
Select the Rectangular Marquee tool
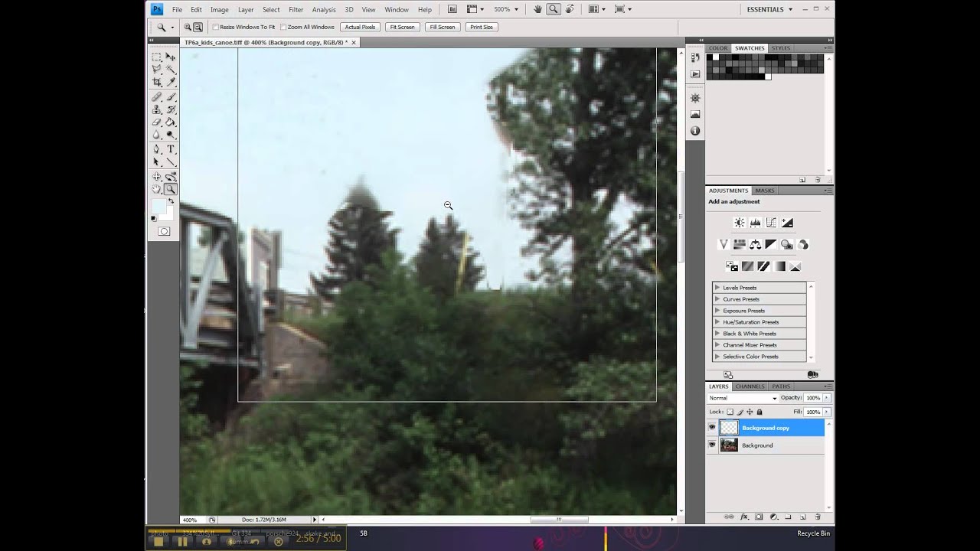point(157,57)
